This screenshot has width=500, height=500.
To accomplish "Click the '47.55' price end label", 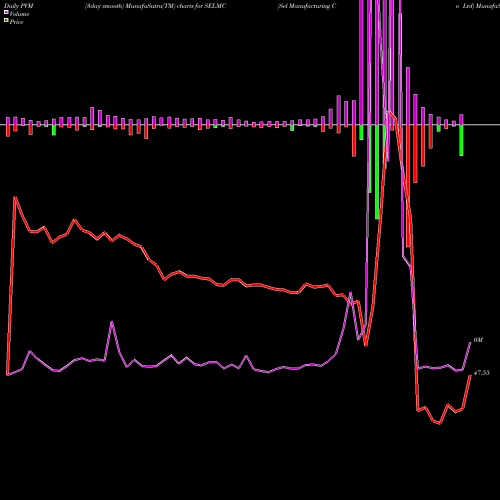I will click(x=481, y=373).
